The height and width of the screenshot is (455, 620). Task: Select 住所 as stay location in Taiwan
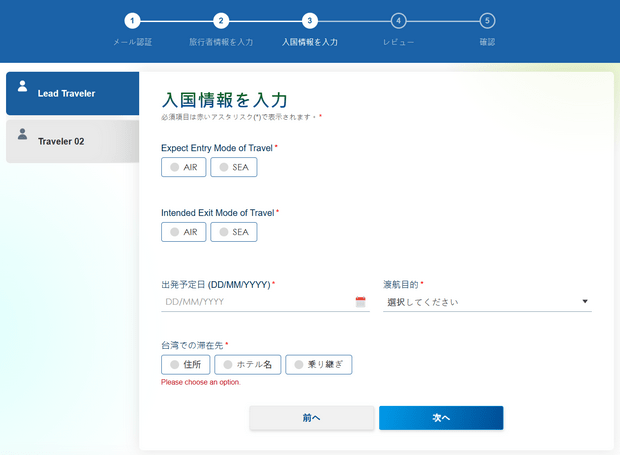point(186,365)
